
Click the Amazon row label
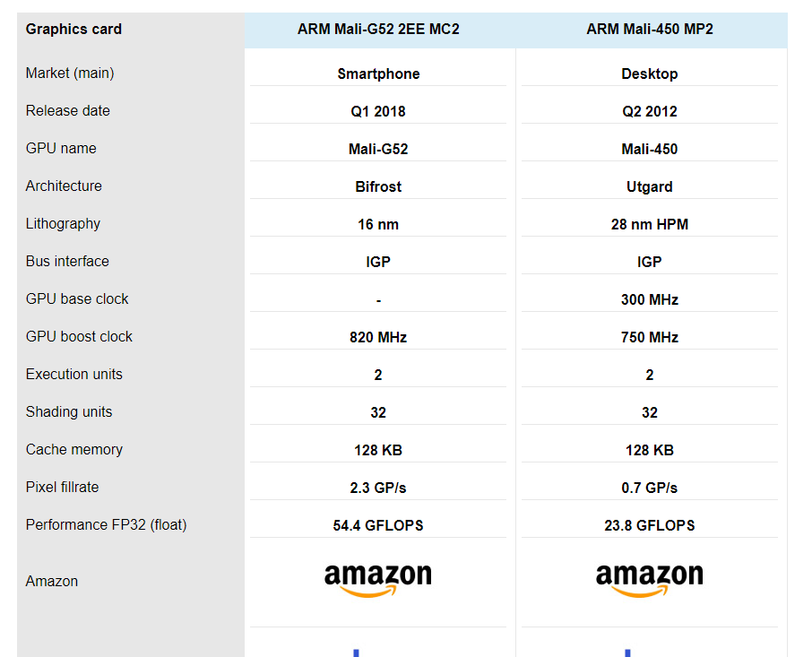coord(52,582)
